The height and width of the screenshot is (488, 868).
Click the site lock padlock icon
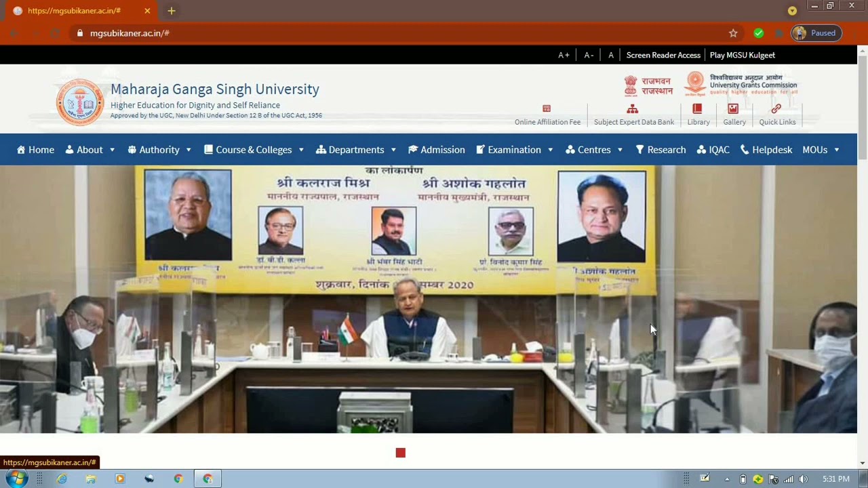point(80,33)
